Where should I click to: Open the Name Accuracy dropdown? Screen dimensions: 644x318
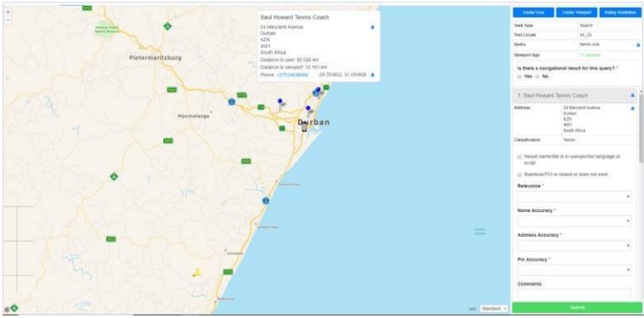click(574, 221)
